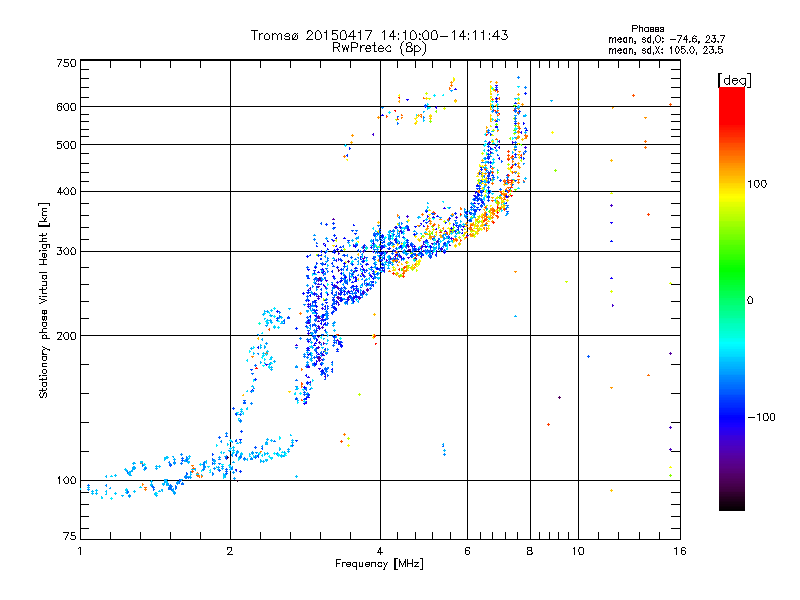Click the y-axis tick label '75'
Screen dimensions: 800x600
click(70, 536)
